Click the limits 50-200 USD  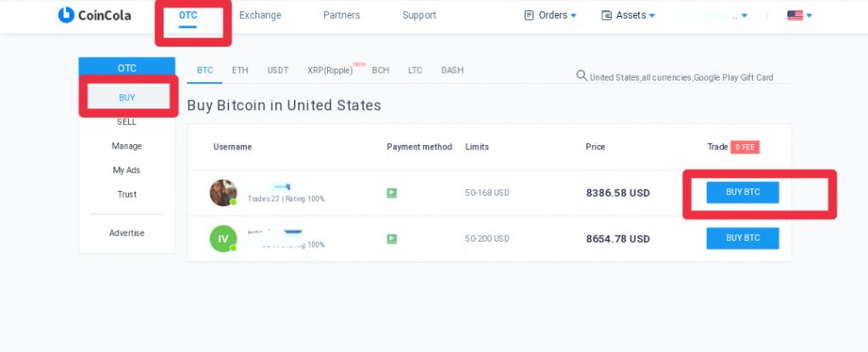click(x=487, y=239)
